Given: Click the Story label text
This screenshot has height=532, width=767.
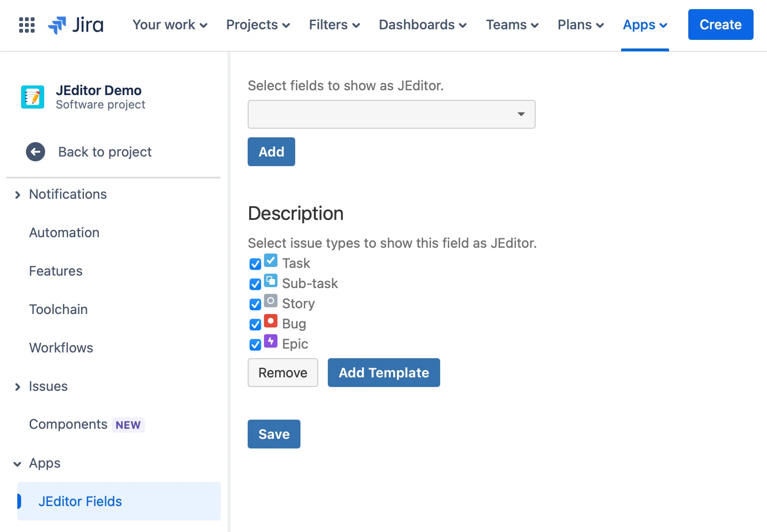Looking at the screenshot, I should pos(299,303).
